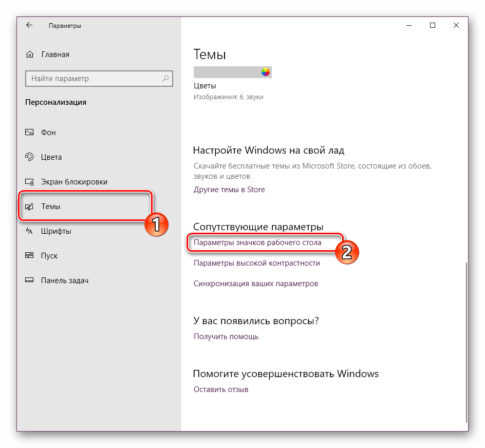The height and width of the screenshot is (448, 485).
Task: Type in the Найти параметр search field
Action: (92, 79)
